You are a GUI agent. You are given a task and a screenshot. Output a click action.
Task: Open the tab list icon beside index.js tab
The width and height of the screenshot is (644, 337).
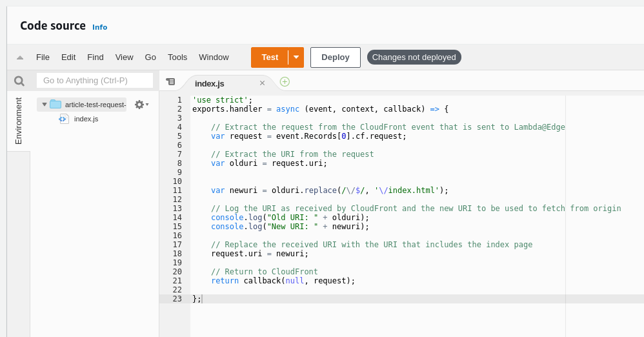coord(170,82)
